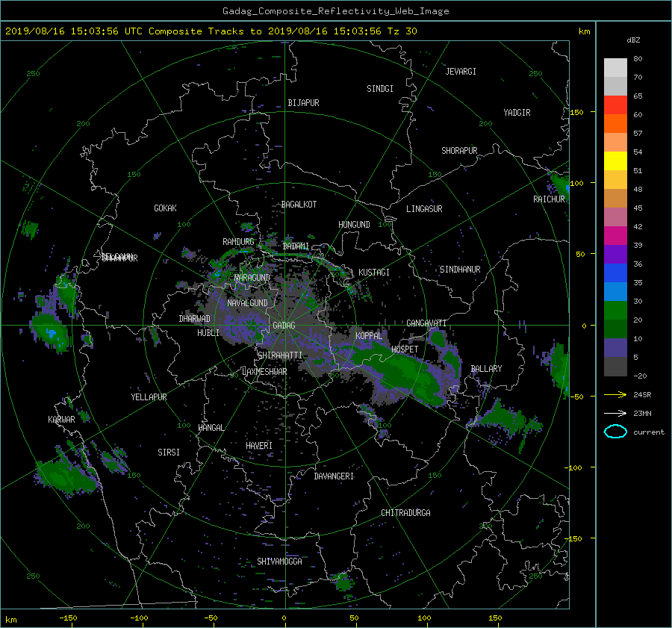672x628 pixels.
Task: Click the BIJAPUR city label
Action: click(x=303, y=103)
